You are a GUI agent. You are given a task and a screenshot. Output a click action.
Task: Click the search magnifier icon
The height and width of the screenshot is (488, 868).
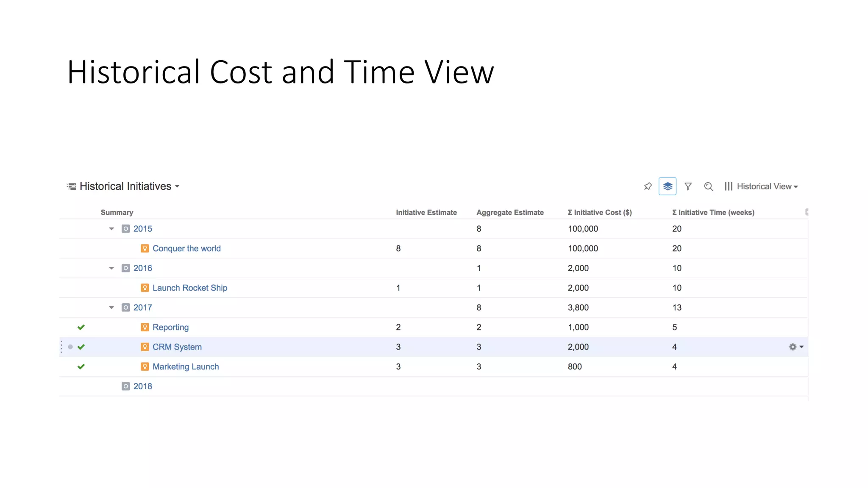pyautogui.click(x=708, y=186)
